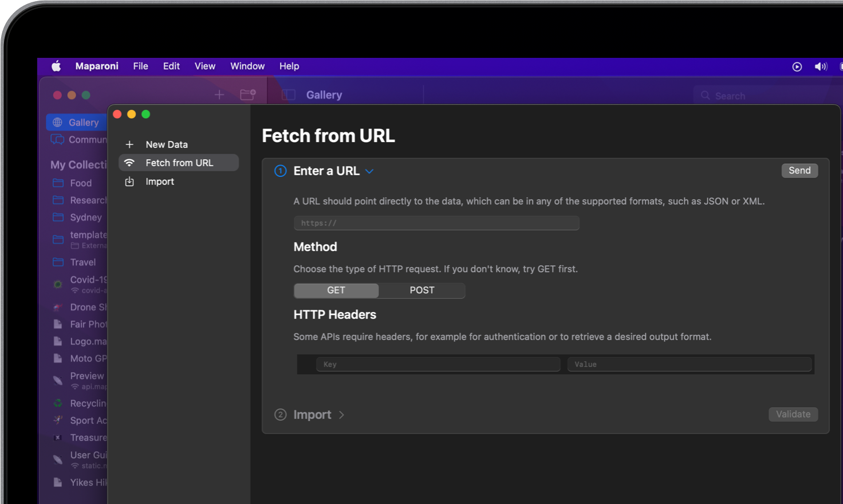Click the header Value field
Screen dimensions: 843x504
[690, 364]
